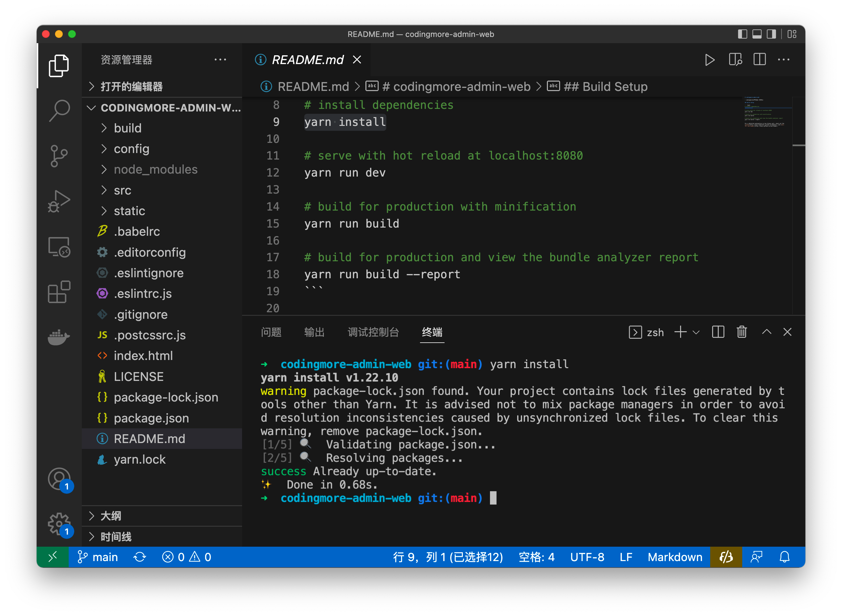Kill terminal with the trash icon
The width and height of the screenshot is (842, 616).
pyautogui.click(x=742, y=332)
